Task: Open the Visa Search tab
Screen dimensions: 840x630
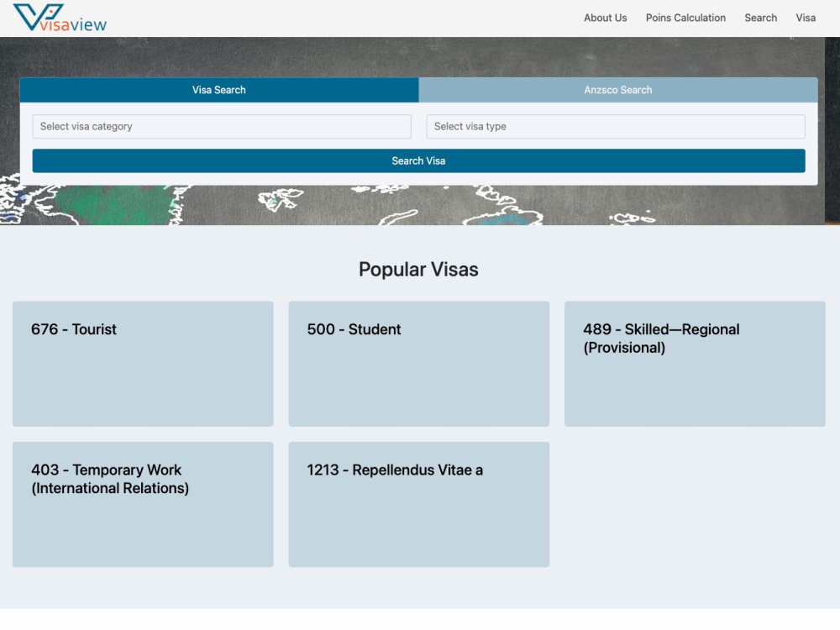Action: click(218, 90)
